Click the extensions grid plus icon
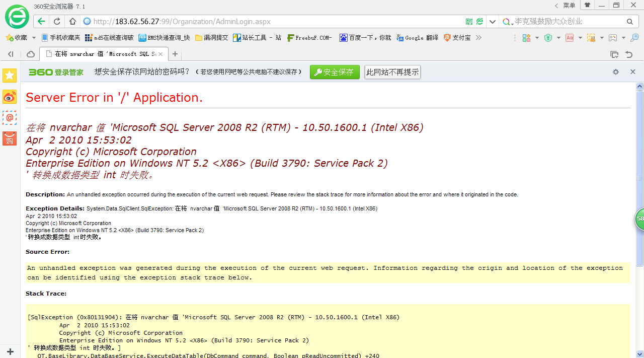Screen dimensions: 644x358 click(527, 38)
